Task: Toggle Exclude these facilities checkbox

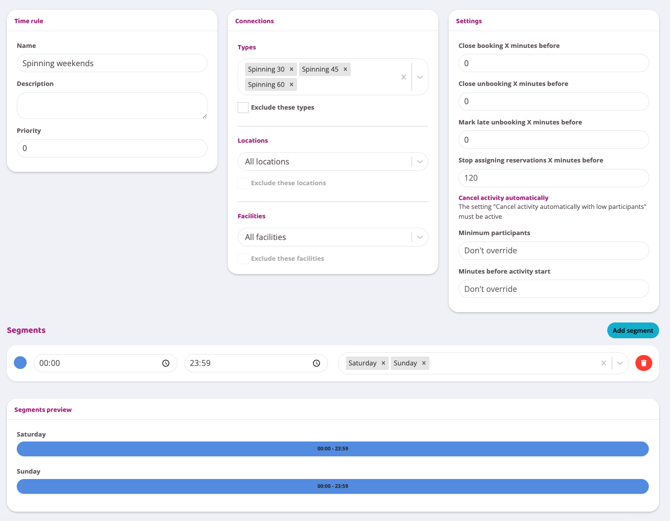Action: tap(243, 259)
